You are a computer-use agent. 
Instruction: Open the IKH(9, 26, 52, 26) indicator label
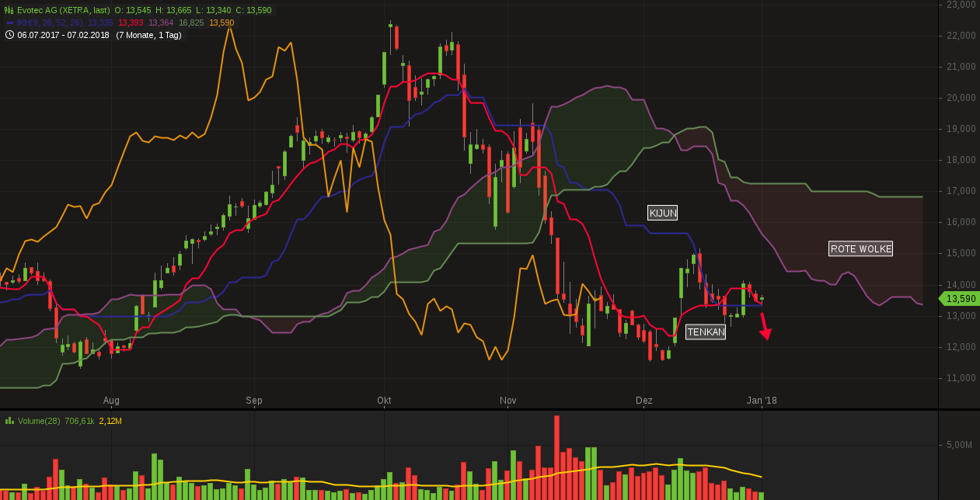click(50, 23)
